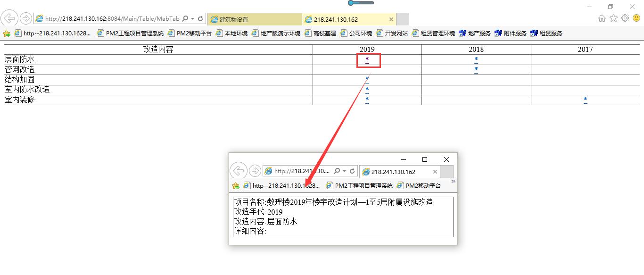Expand the popup window address bar dropdown arrow

[345, 171]
